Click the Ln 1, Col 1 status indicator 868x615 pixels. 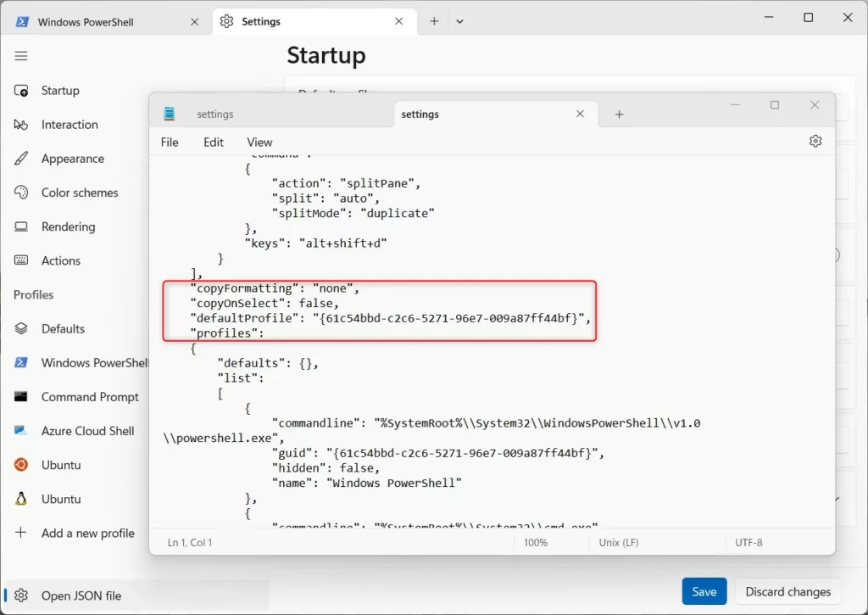pos(190,542)
